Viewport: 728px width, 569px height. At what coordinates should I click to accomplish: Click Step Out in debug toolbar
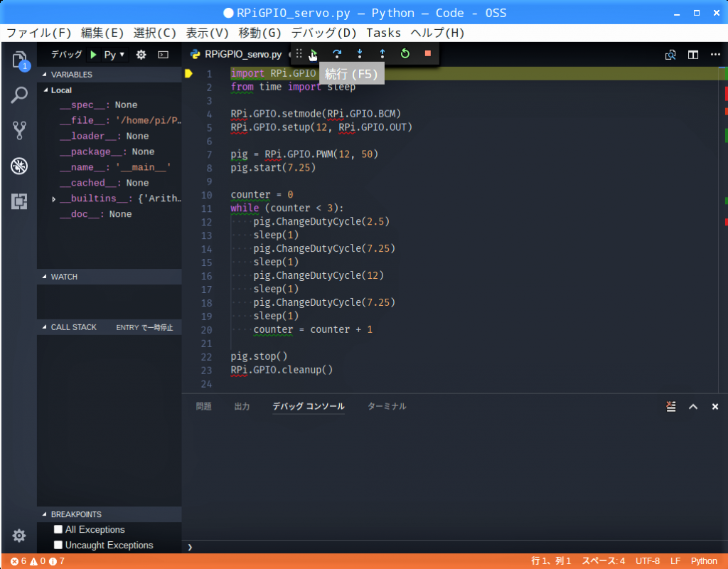(382, 54)
